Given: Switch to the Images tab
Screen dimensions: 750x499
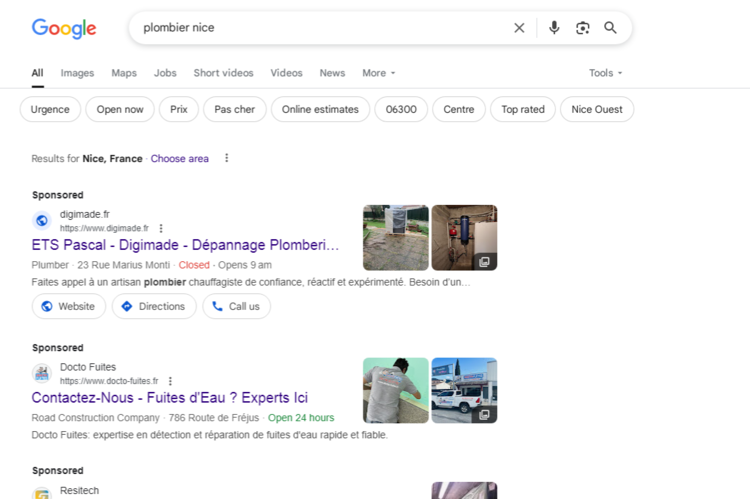Looking at the screenshot, I should [77, 73].
